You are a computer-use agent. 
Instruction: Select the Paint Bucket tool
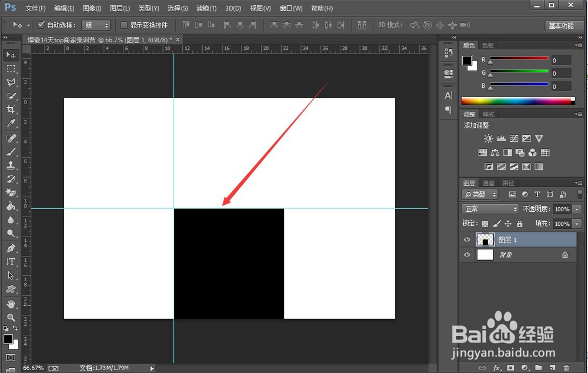click(x=11, y=206)
